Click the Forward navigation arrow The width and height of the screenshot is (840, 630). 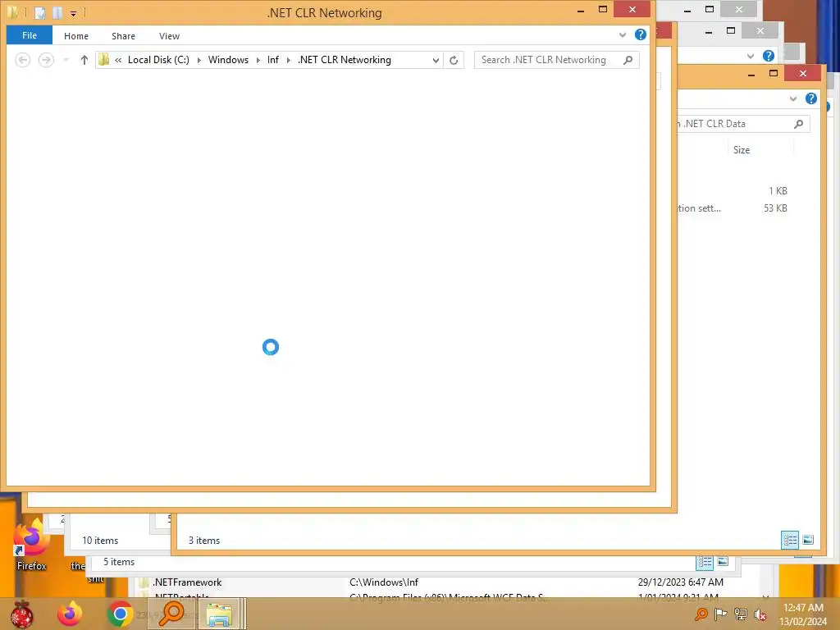pyautogui.click(x=46, y=59)
